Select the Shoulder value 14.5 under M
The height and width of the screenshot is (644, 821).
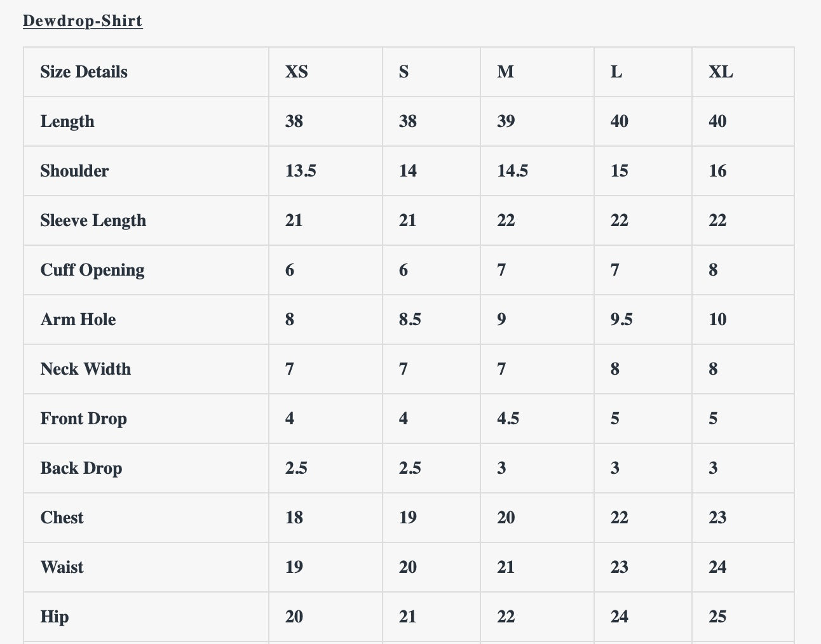[x=512, y=171]
